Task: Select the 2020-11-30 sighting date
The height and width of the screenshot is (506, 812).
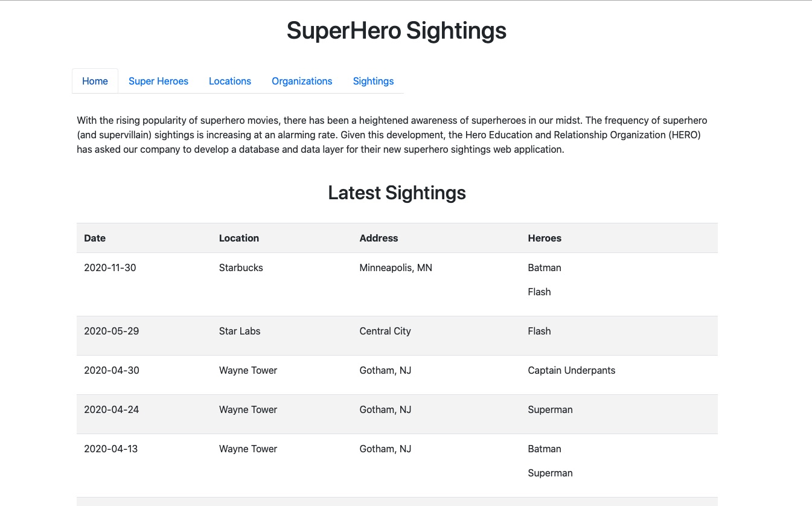Action: (x=110, y=267)
